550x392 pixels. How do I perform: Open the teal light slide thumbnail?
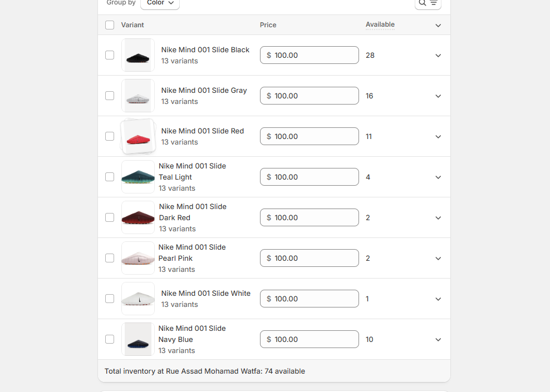click(x=138, y=177)
